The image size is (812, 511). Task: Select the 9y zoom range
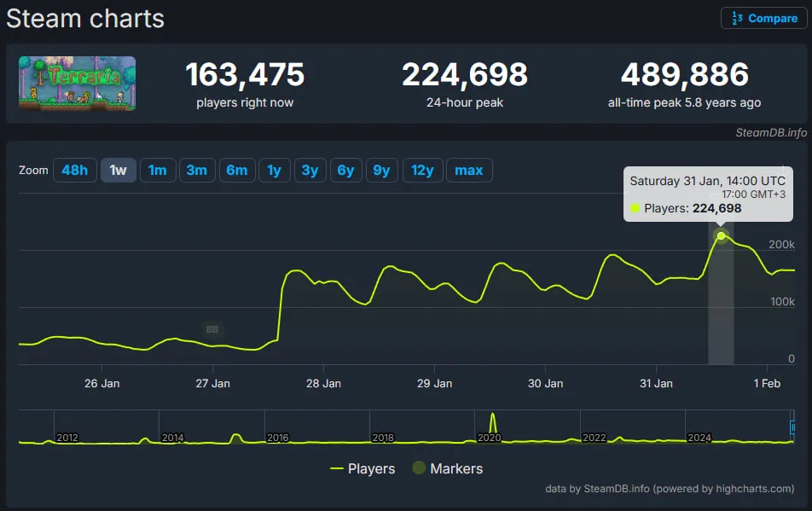click(x=381, y=171)
